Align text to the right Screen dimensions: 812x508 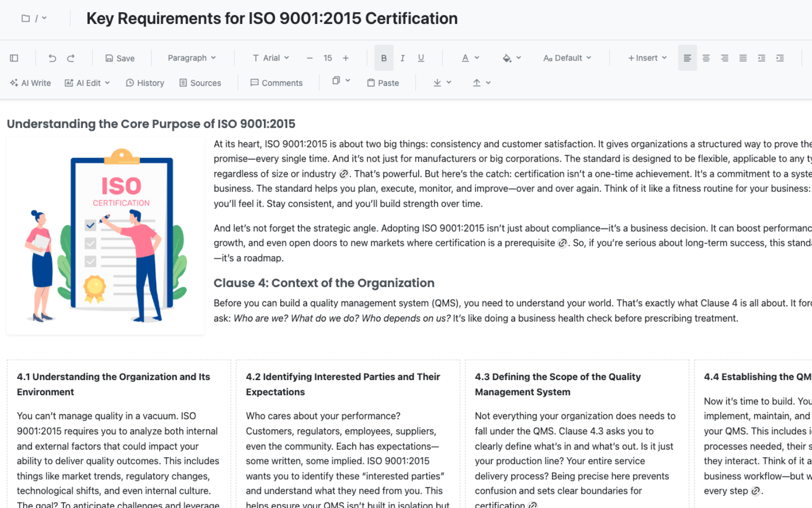[725, 58]
